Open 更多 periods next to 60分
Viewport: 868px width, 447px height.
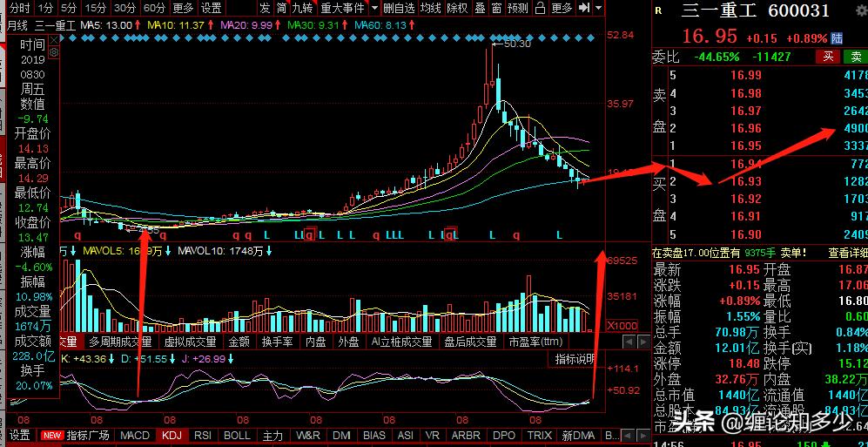(183, 8)
